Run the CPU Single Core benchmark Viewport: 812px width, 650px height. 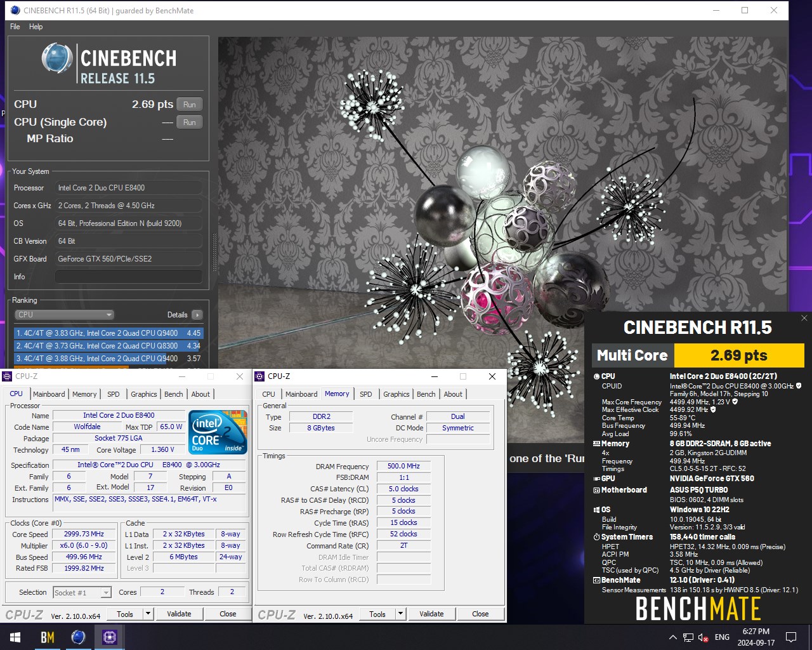(x=190, y=123)
